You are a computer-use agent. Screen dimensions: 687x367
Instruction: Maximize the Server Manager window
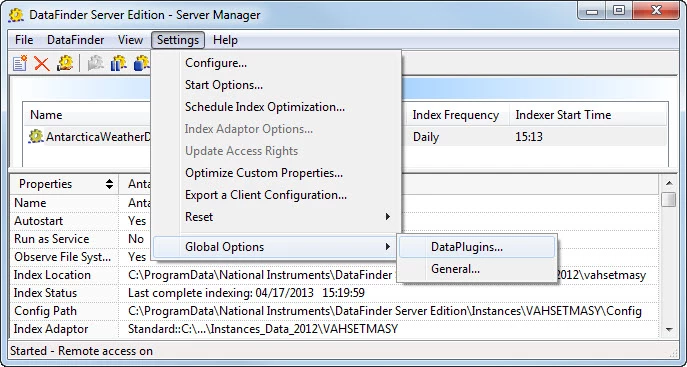coord(619,11)
